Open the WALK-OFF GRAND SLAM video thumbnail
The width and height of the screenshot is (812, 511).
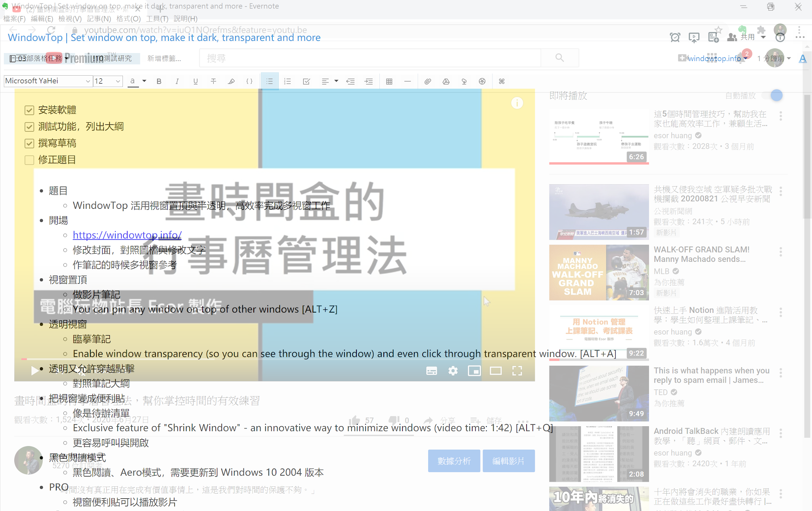599,273
